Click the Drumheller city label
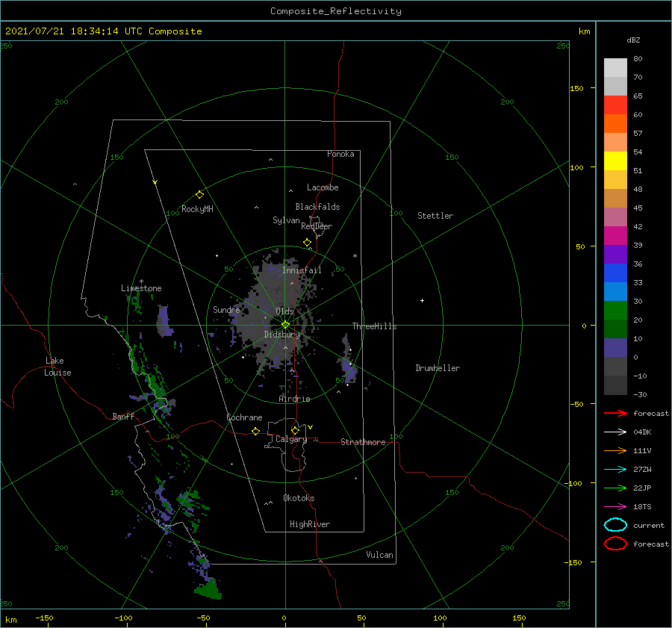Image resolution: width=672 pixels, height=628 pixels. click(x=438, y=368)
